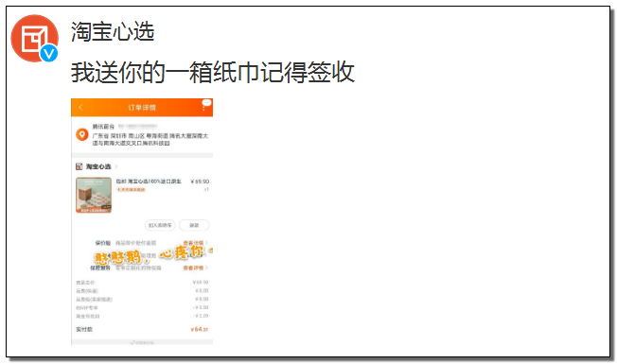Tap the orange location pin icon

tap(81, 134)
